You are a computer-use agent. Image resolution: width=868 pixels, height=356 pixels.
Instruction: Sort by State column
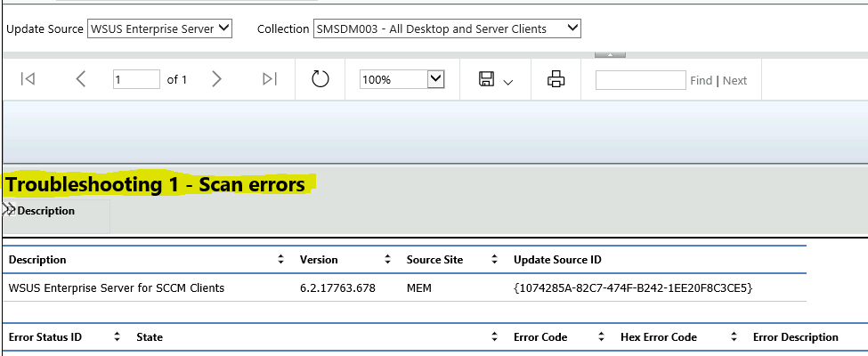494,337
